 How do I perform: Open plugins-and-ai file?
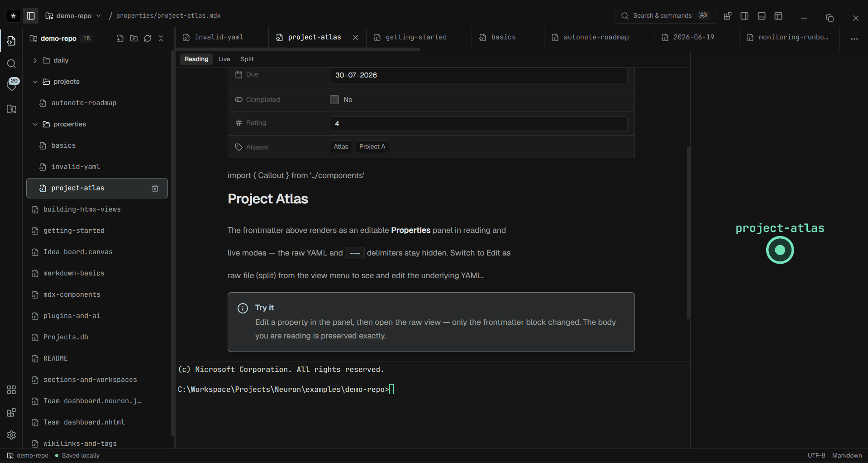[x=97, y=316]
